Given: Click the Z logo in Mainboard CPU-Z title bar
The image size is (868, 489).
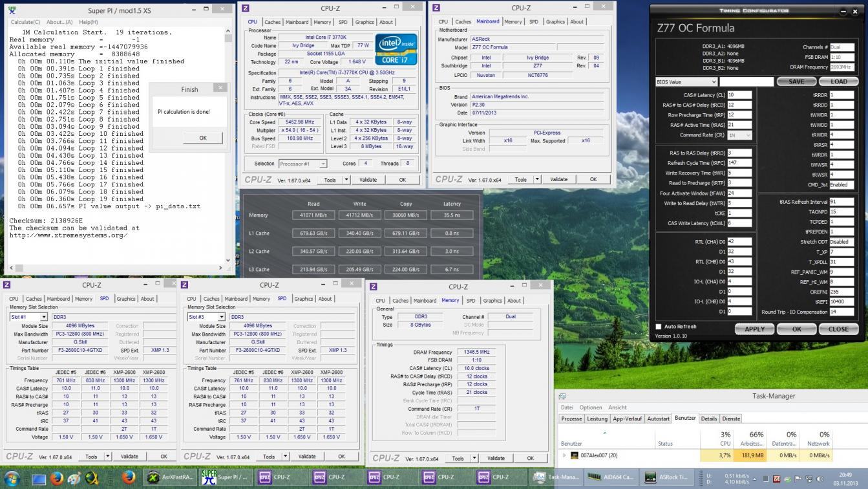Looking at the screenshot, I should coord(436,8).
